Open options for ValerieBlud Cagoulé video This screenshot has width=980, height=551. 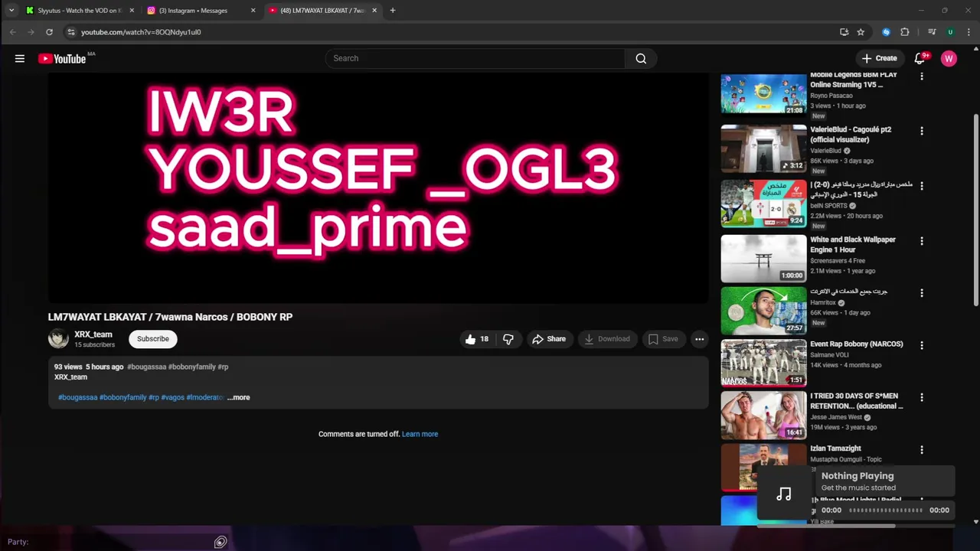(922, 131)
